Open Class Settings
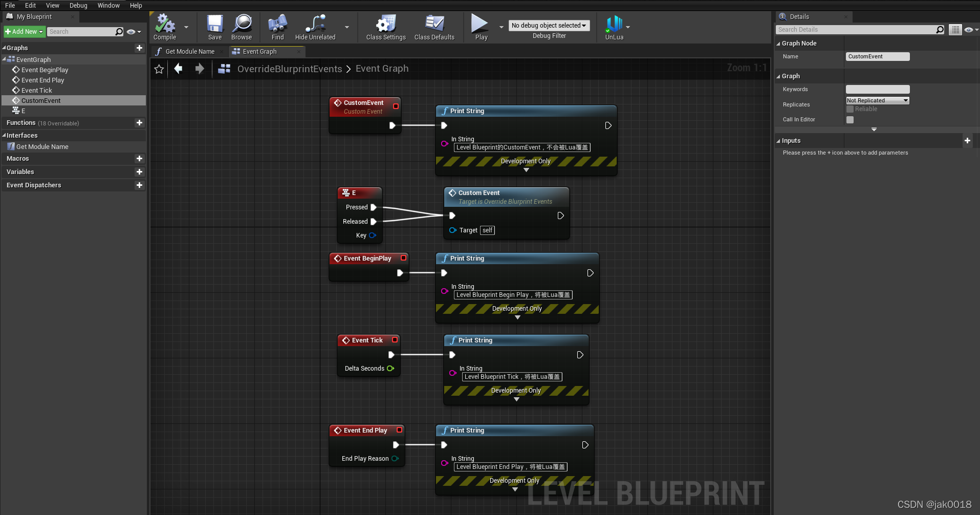This screenshot has height=515, width=980. (386, 27)
